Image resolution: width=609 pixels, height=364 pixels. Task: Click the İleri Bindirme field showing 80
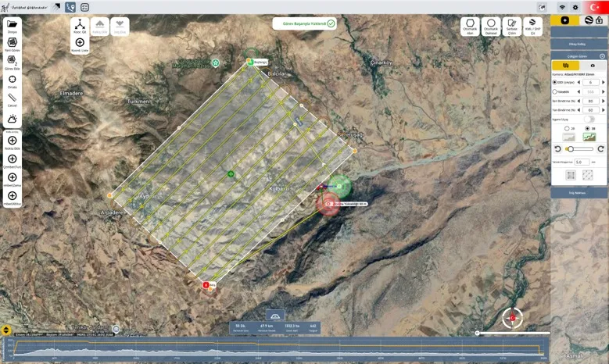(591, 101)
